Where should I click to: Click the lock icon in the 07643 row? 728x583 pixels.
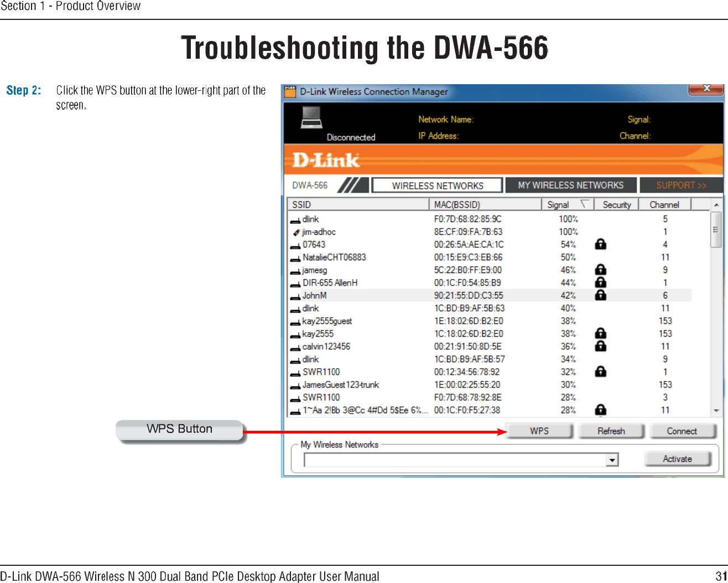click(600, 244)
